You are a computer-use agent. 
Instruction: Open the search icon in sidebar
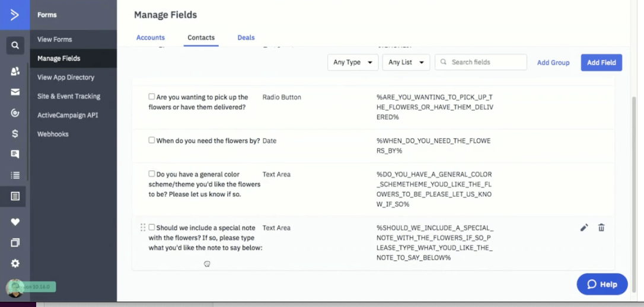click(x=15, y=44)
